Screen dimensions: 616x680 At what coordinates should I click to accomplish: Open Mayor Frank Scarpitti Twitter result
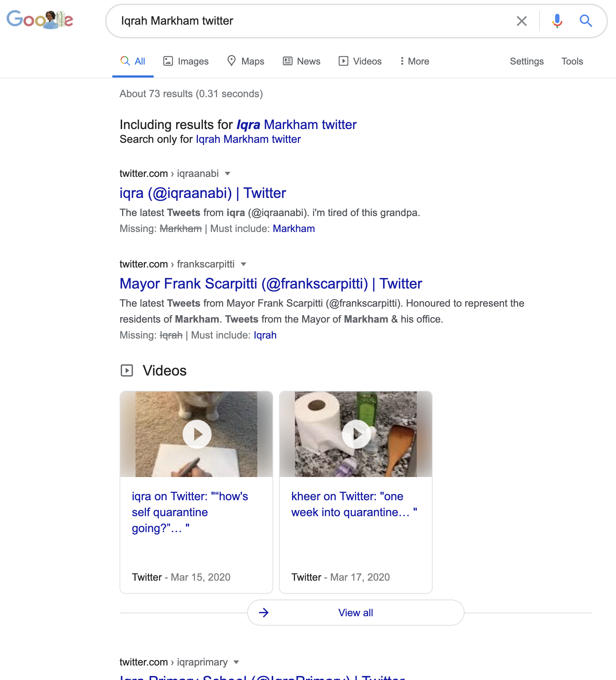271,284
